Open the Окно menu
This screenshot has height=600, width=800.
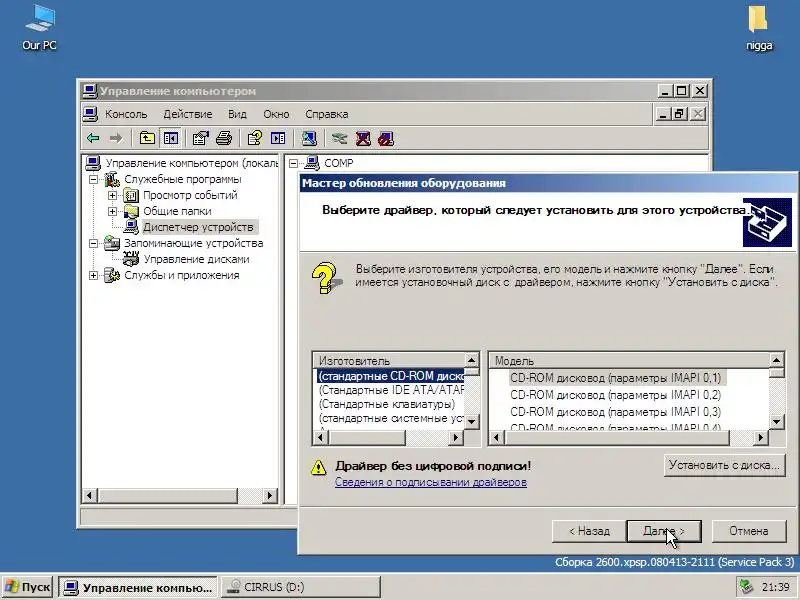(276, 114)
